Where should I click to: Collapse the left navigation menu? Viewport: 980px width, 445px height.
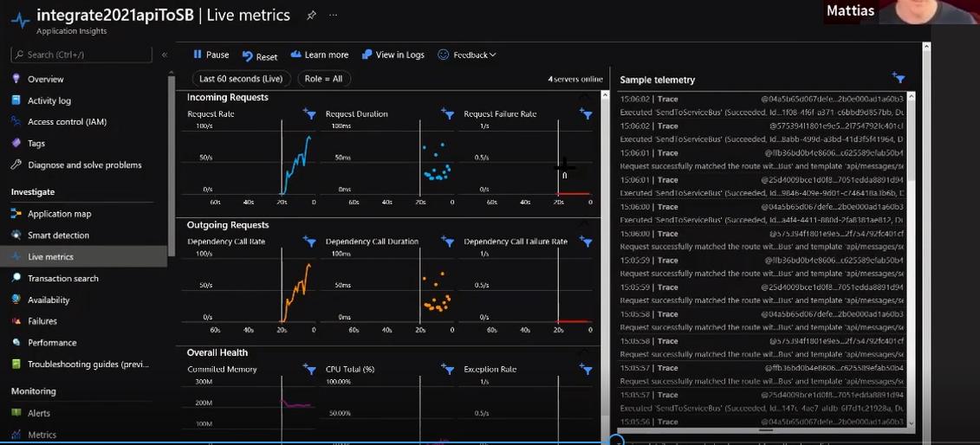(x=165, y=55)
